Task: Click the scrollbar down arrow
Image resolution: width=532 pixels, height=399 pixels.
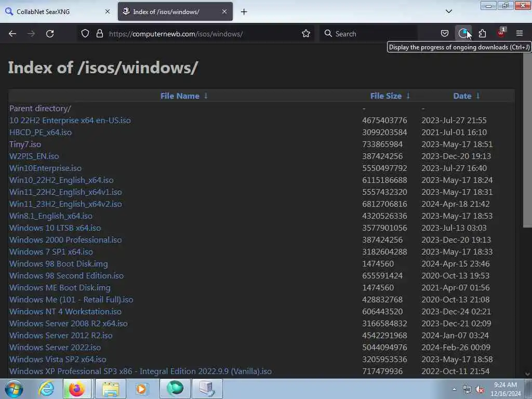Action: [x=527, y=374]
